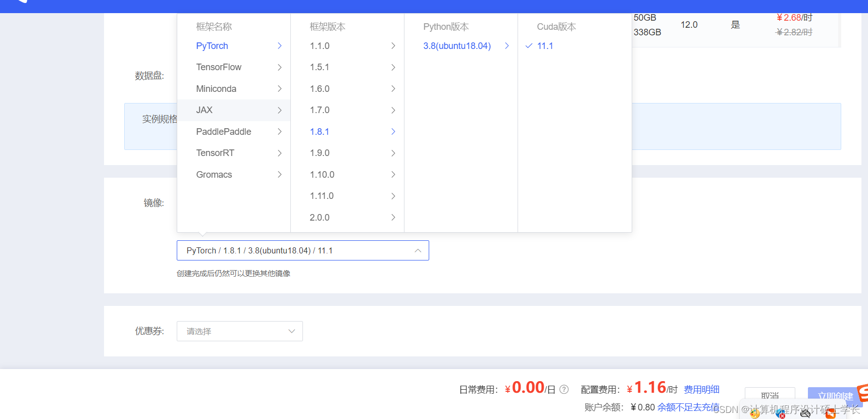Pick framework version 1.11.0
This screenshot has width=868, height=419.
347,196
